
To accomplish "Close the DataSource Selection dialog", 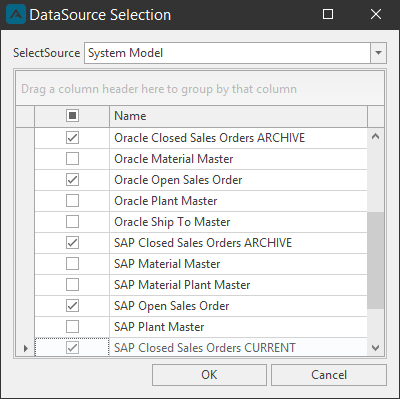I will pos(376,14).
